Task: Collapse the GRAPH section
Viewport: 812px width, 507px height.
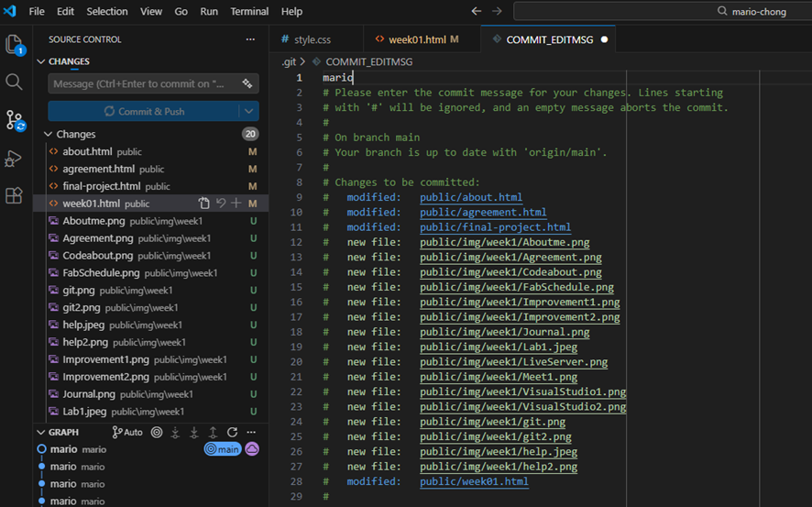Action: tap(41, 432)
